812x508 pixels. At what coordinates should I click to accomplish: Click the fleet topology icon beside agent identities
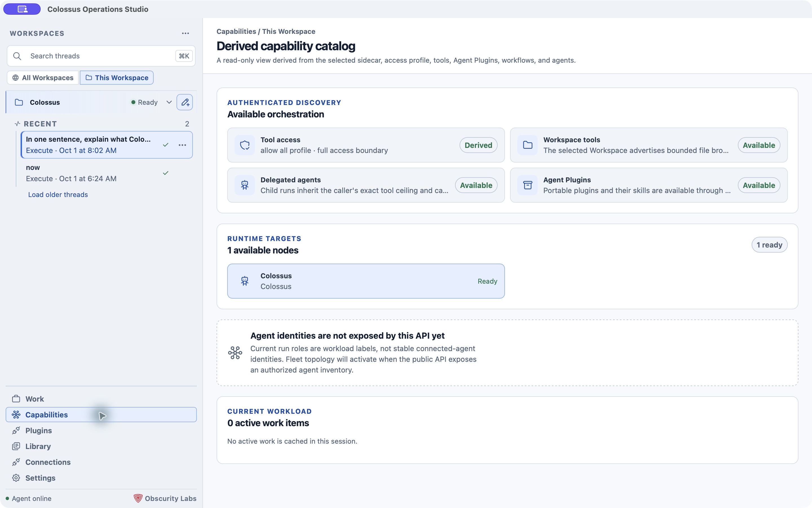click(235, 353)
